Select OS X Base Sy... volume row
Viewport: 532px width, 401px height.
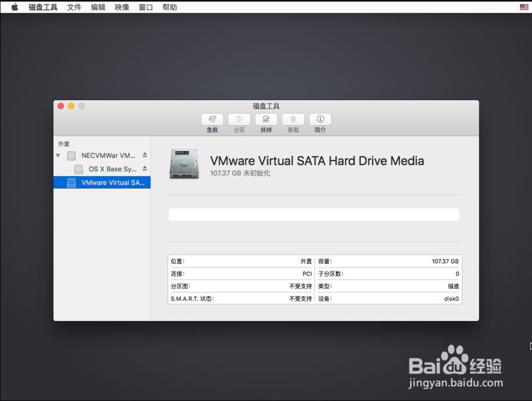pyautogui.click(x=102, y=169)
